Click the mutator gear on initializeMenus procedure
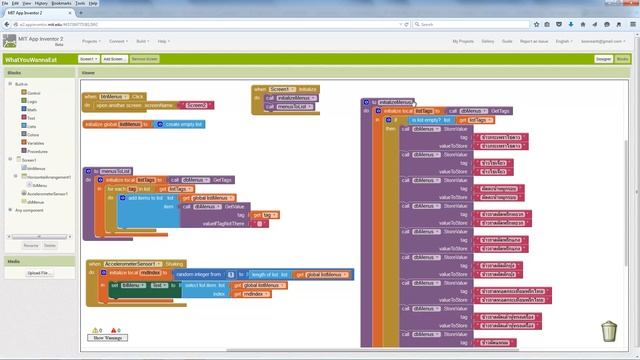 (x=366, y=102)
